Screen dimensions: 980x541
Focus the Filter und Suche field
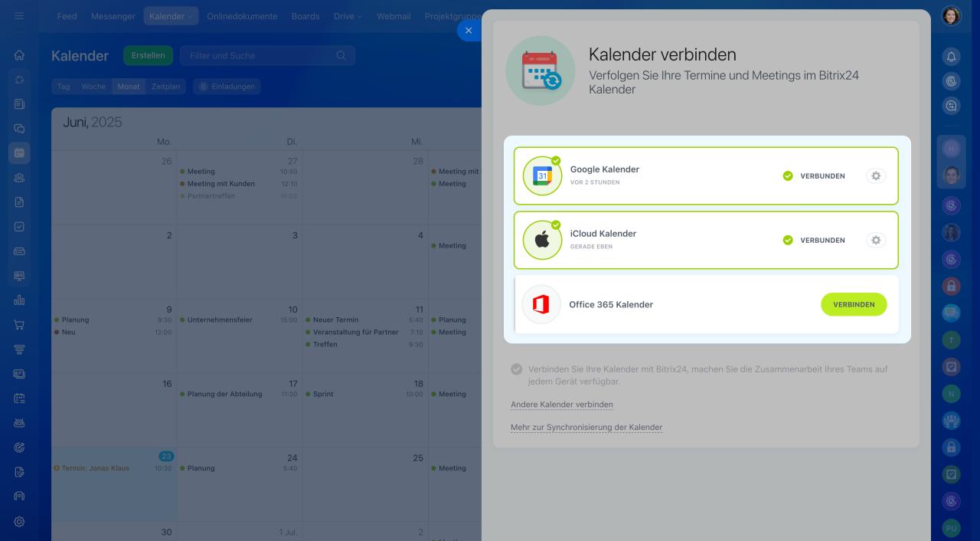[x=267, y=55]
